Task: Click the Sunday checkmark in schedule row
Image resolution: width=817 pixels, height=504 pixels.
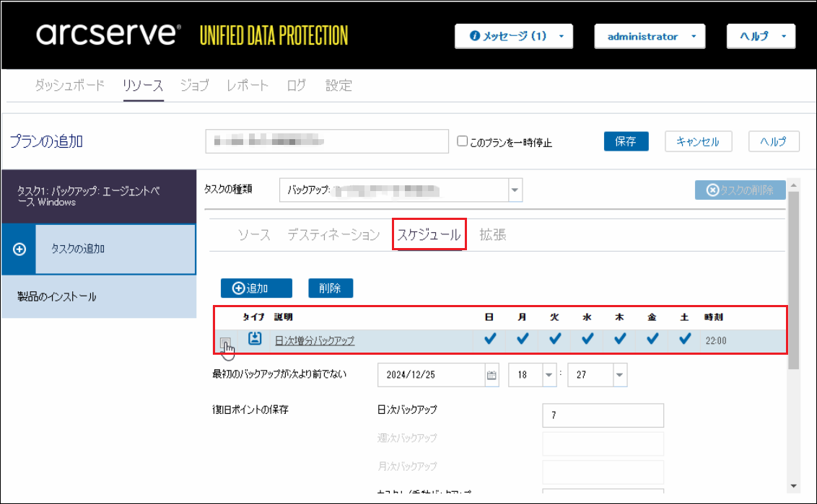Action: point(490,339)
